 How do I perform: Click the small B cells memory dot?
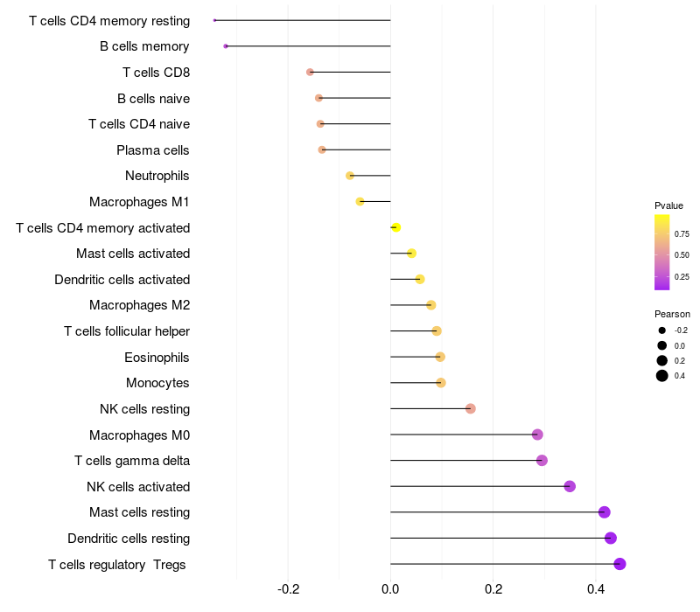point(226,46)
